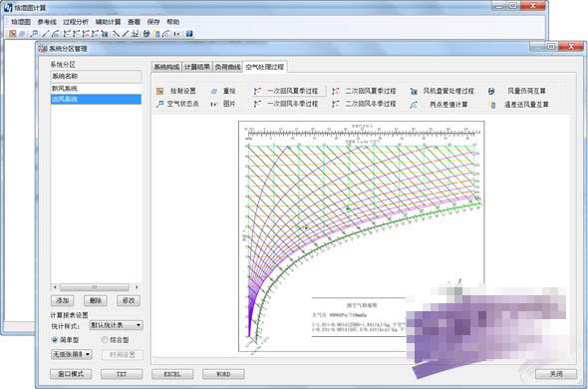Click 温差送风量互算 icon in toolbar
588x389 pixels.
click(x=491, y=105)
